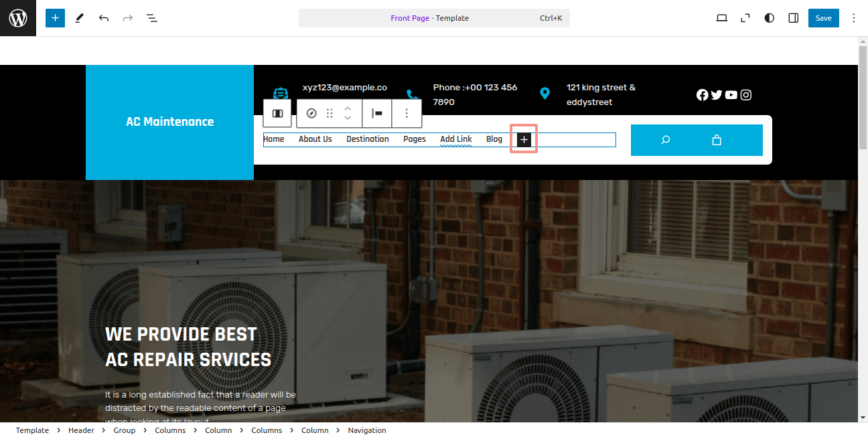Open the View device preview dropdown

[x=721, y=18]
